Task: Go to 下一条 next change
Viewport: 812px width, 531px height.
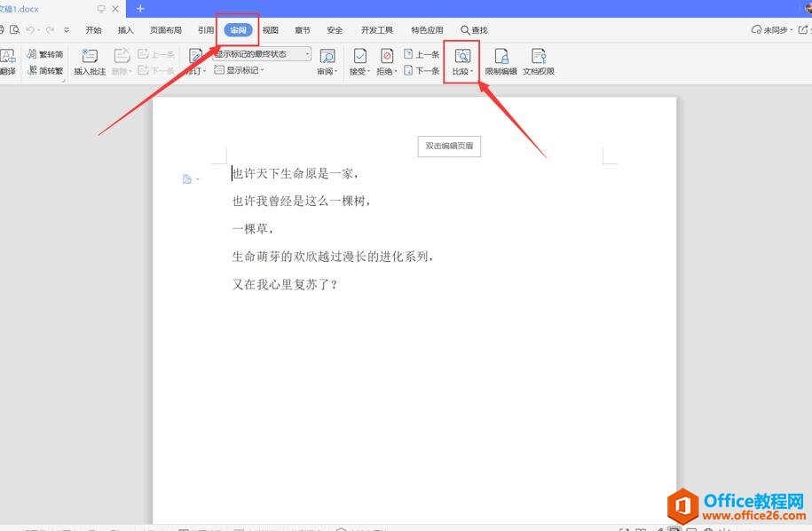Action: pos(422,70)
